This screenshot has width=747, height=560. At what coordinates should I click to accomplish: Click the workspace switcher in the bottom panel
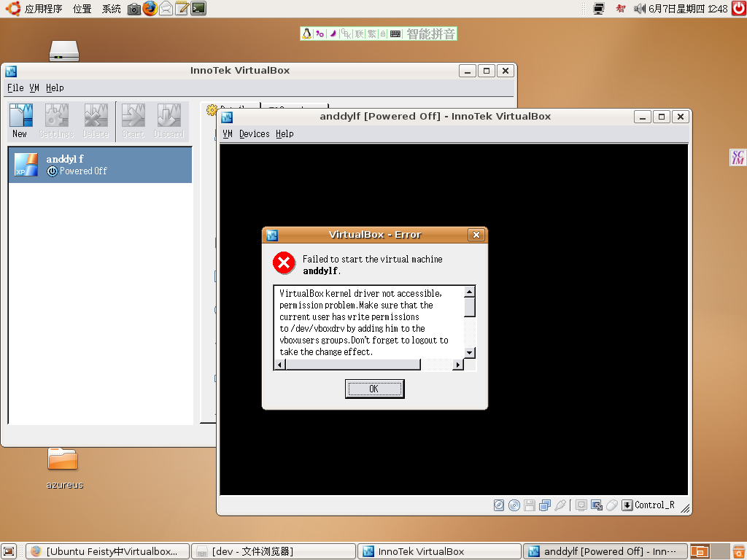point(711,551)
